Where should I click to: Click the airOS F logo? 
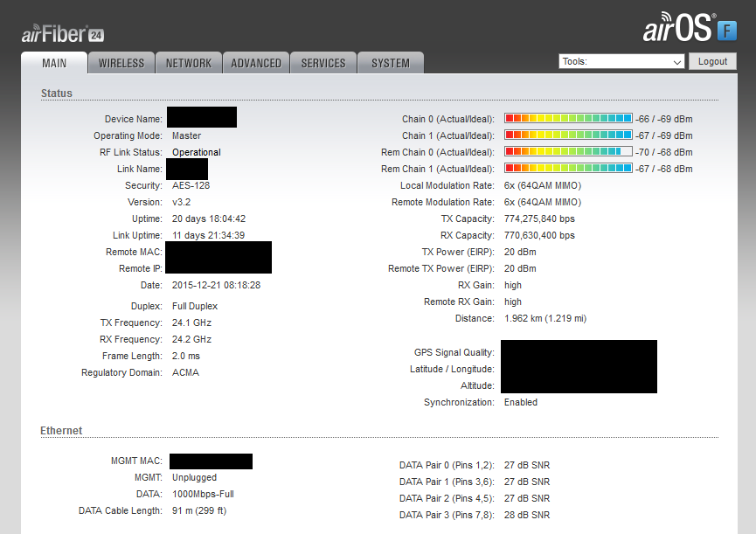coord(690,27)
